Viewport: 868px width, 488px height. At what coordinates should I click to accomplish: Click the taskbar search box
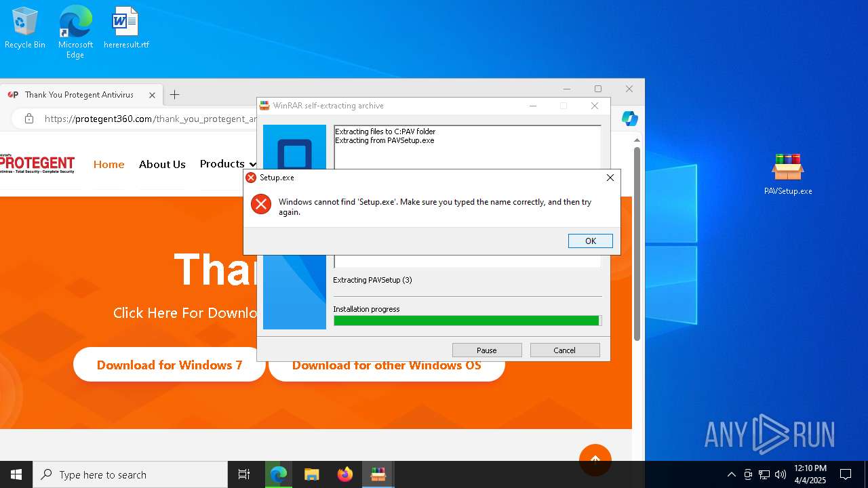(x=130, y=474)
